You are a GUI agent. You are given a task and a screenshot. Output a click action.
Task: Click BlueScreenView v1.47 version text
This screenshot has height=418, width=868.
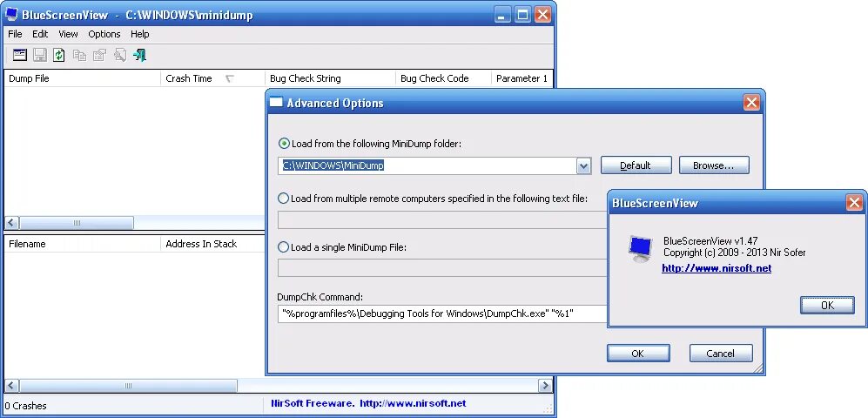click(710, 241)
